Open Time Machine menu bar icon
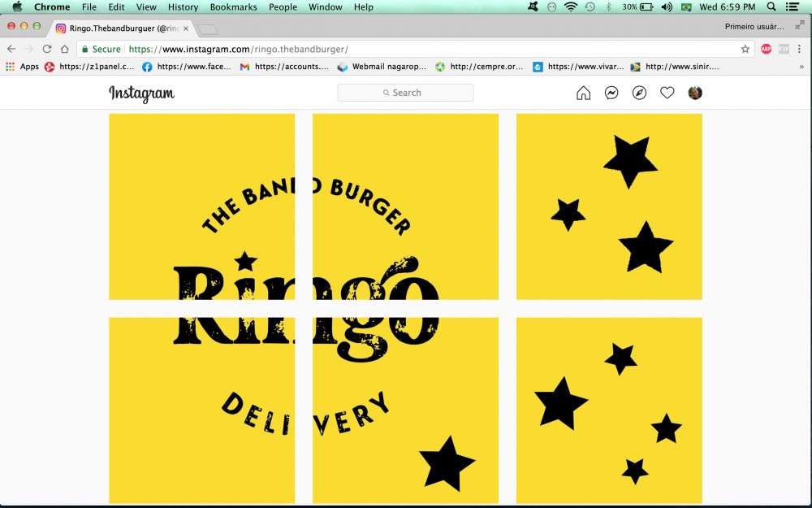This screenshot has width=812, height=508. coord(590,7)
